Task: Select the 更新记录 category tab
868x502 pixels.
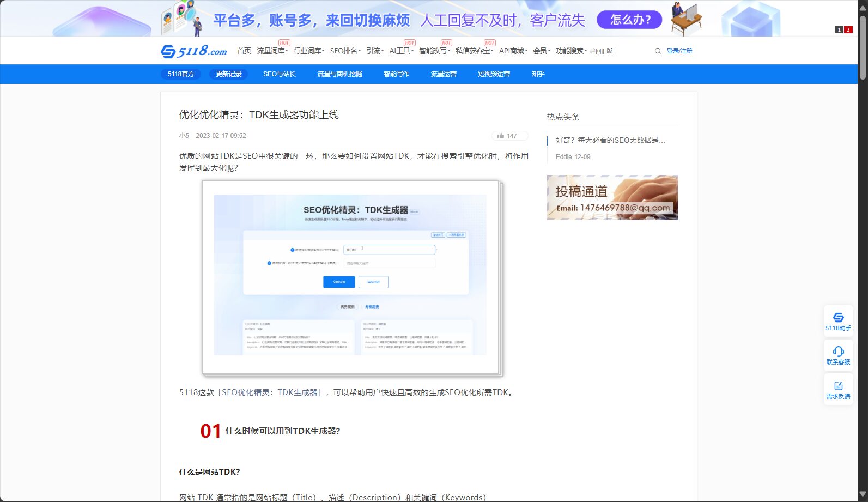Action: pos(229,74)
